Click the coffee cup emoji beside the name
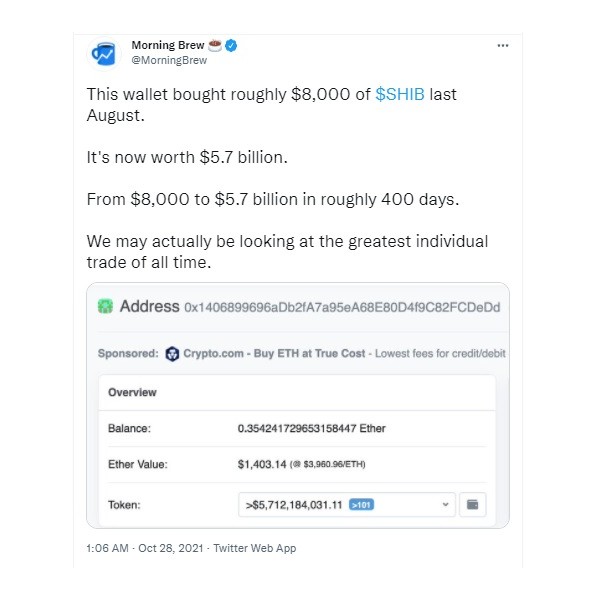The height and width of the screenshot is (600, 600). click(214, 46)
